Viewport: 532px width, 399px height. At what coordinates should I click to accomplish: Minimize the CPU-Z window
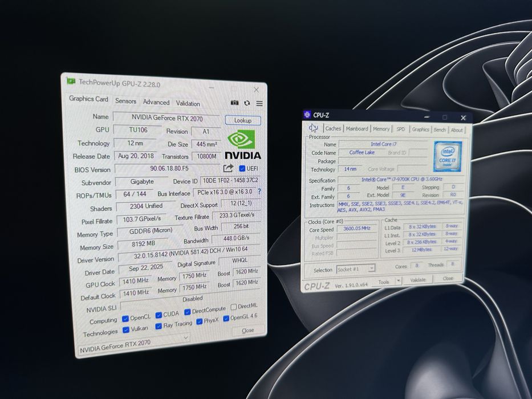427,117
